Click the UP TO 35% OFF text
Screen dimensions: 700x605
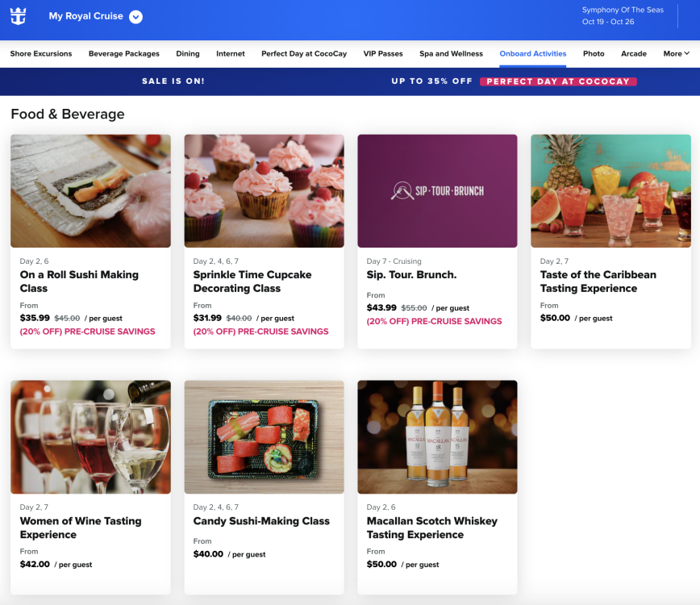point(431,81)
